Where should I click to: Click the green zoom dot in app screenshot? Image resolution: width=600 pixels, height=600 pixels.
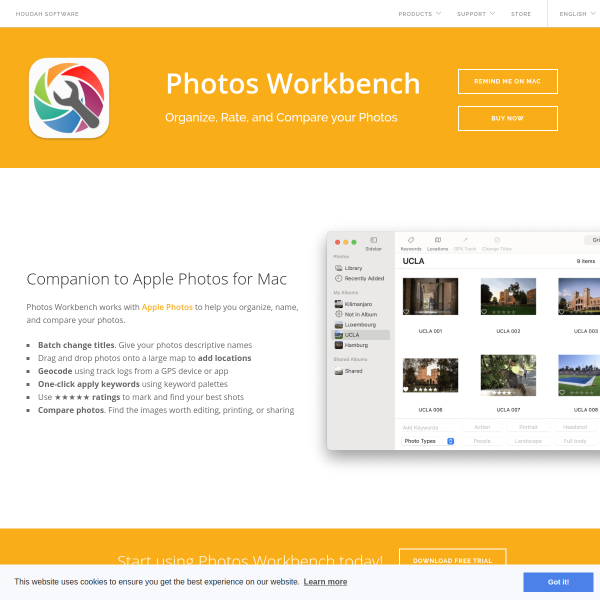[354, 242]
